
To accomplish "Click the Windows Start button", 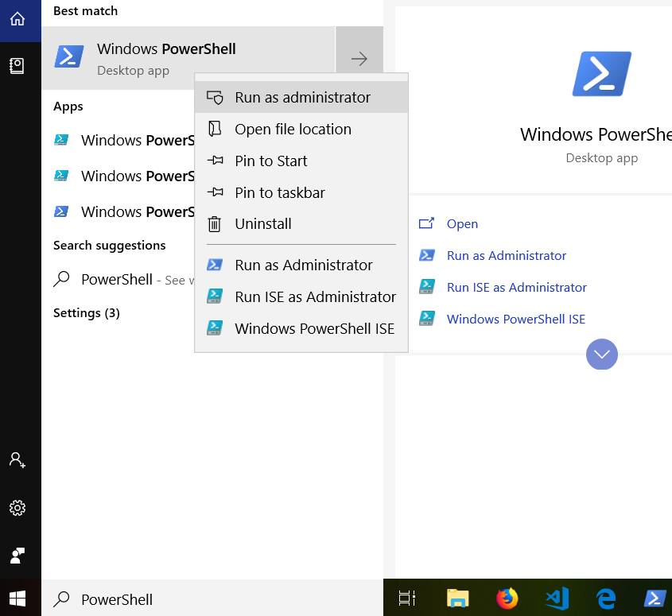I will 17,599.
